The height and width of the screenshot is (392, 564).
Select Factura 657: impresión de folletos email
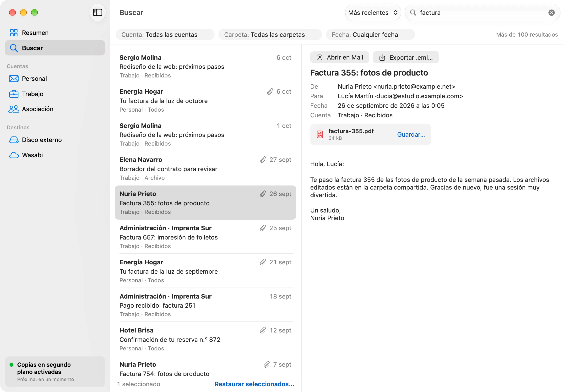(205, 237)
